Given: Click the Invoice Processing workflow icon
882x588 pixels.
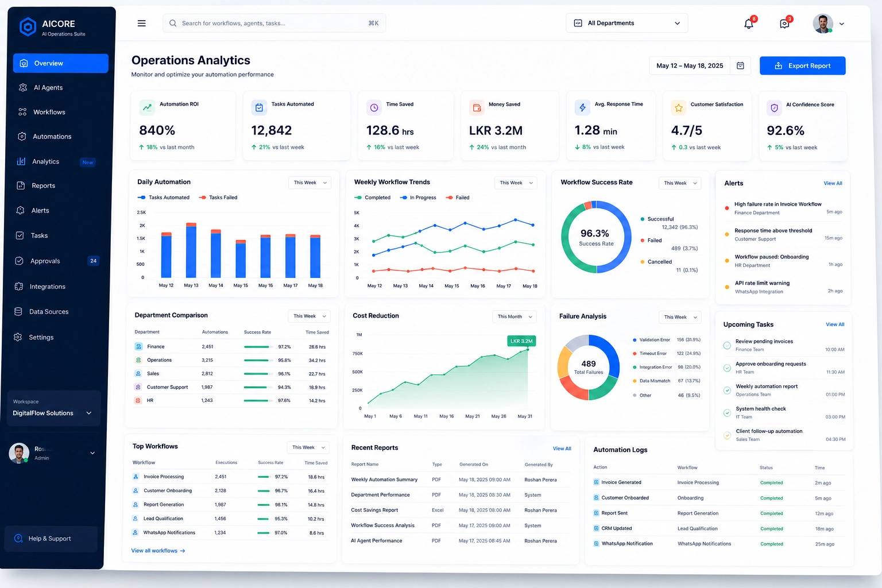Looking at the screenshot, I should pyautogui.click(x=136, y=477).
